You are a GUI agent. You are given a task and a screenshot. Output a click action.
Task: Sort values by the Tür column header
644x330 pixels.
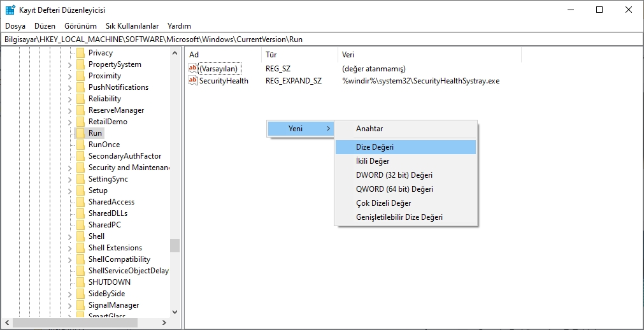click(x=299, y=55)
